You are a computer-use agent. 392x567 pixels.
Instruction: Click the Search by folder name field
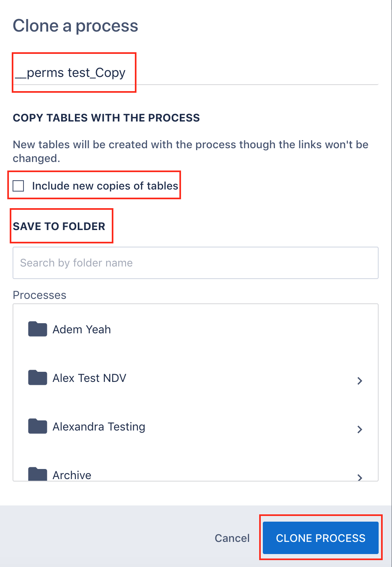click(196, 263)
